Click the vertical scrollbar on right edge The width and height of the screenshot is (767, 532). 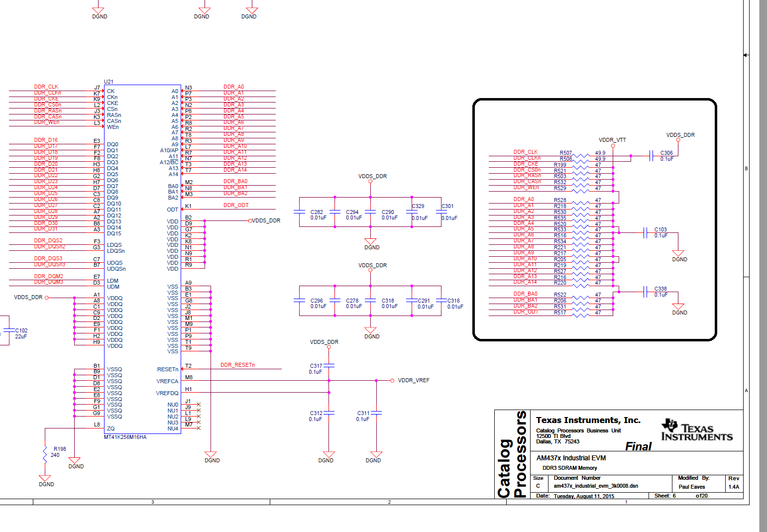click(x=763, y=266)
